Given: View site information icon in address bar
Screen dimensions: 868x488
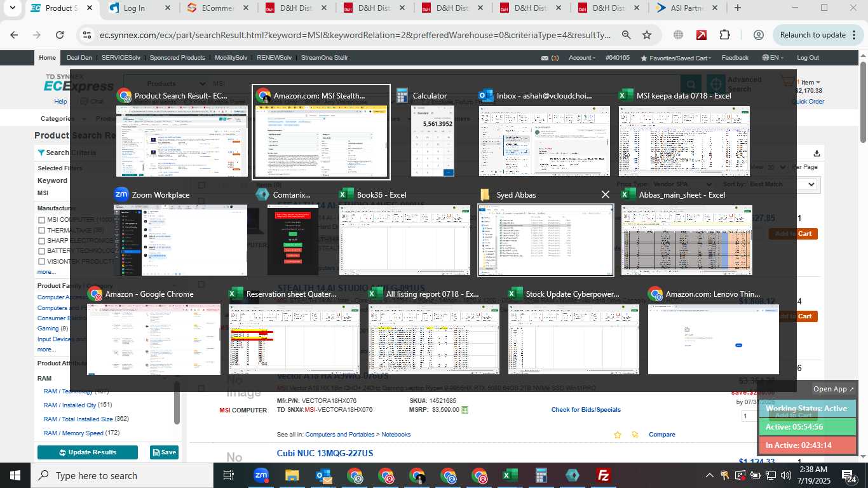Looking at the screenshot, I should [87, 35].
